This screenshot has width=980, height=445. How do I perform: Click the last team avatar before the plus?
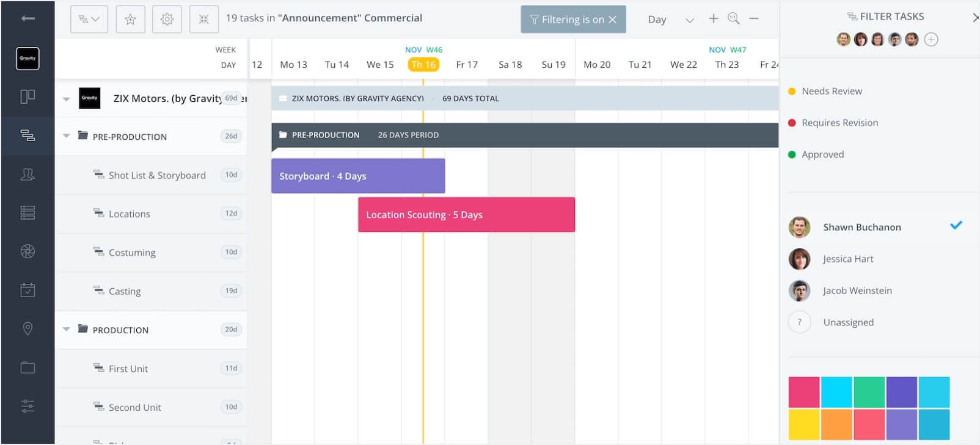[912, 40]
